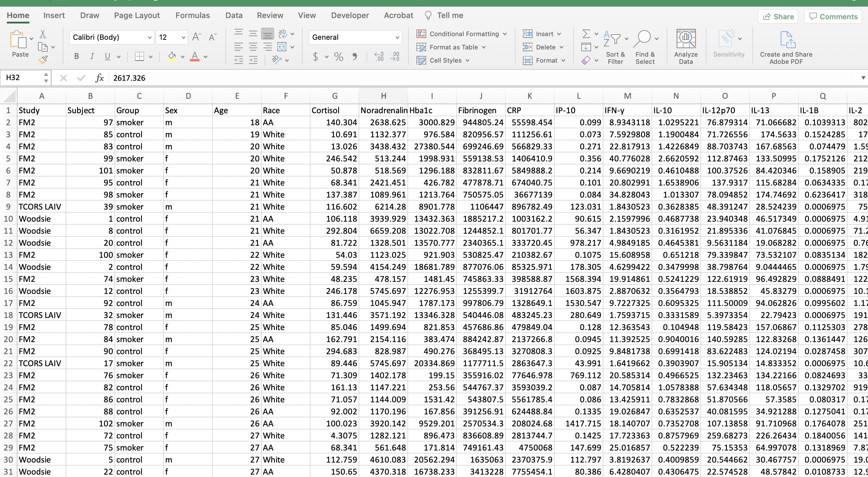Viewport: 868px width, 477px height.
Task: Click Insert Function fx icon
Action: pos(99,78)
